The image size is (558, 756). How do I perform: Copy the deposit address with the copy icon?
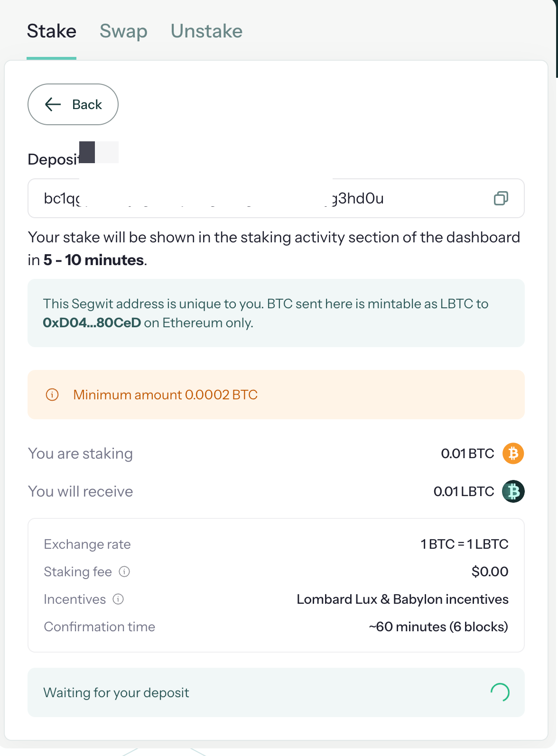pos(501,198)
